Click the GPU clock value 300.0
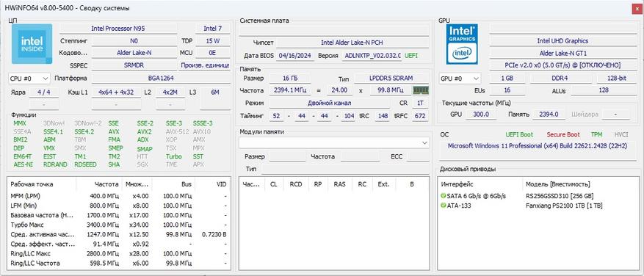The height and width of the screenshot is (276, 644). tap(480, 115)
